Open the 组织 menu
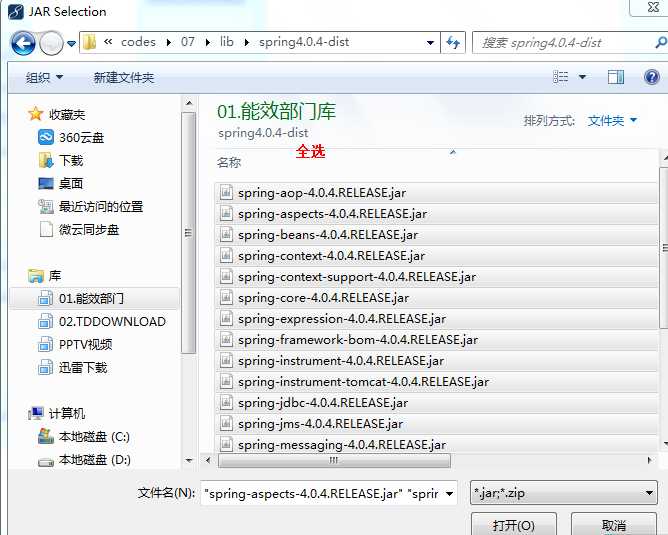Screen dimensions: 668x535 [44, 77]
